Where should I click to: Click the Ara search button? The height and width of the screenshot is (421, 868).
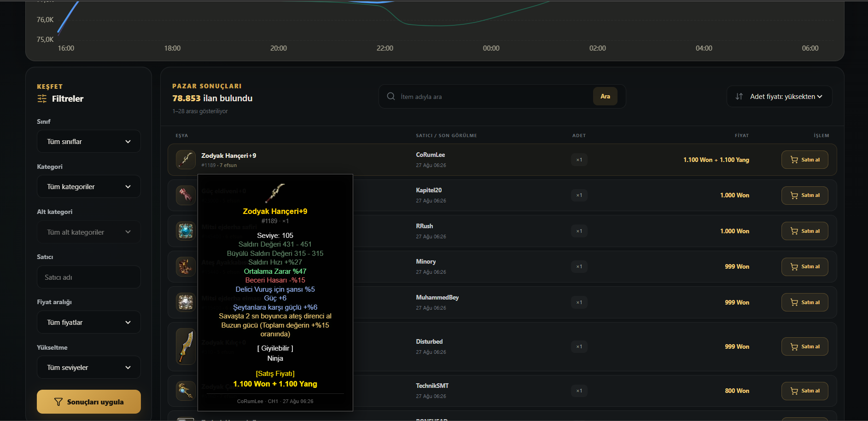click(x=605, y=96)
